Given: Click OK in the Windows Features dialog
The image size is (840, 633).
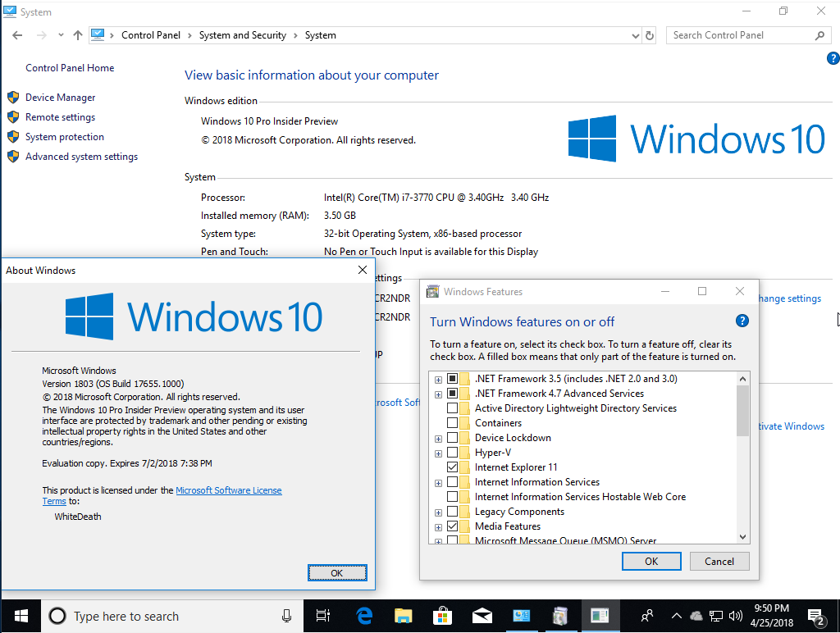Looking at the screenshot, I should pos(651,561).
